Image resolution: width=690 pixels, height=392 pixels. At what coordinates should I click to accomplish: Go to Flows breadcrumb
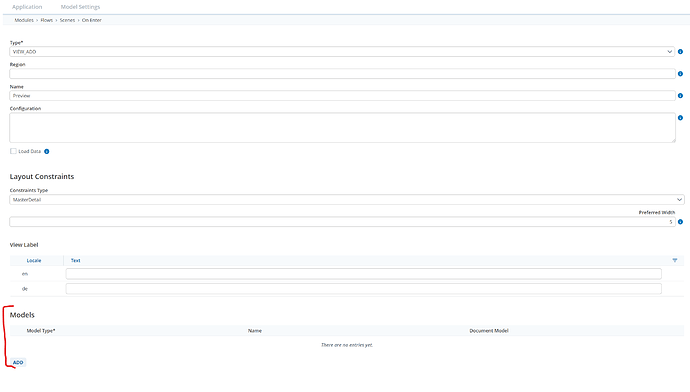pyautogui.click(x=47, y=20)
